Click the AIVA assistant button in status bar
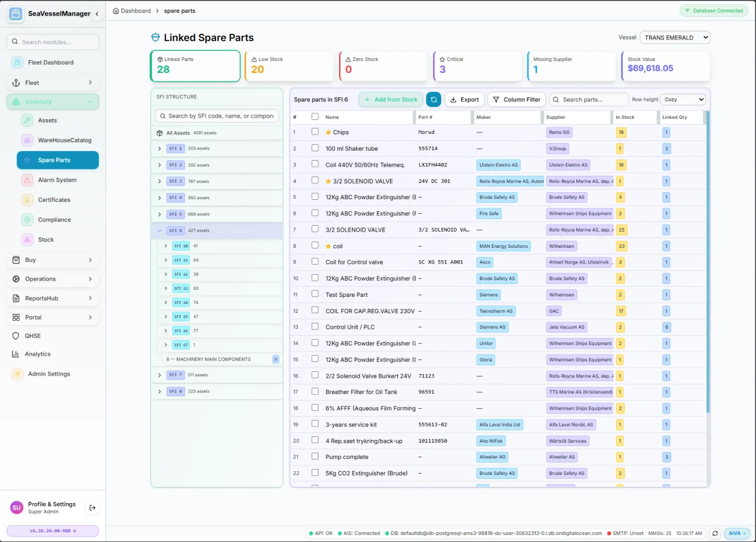 [736, 533]
